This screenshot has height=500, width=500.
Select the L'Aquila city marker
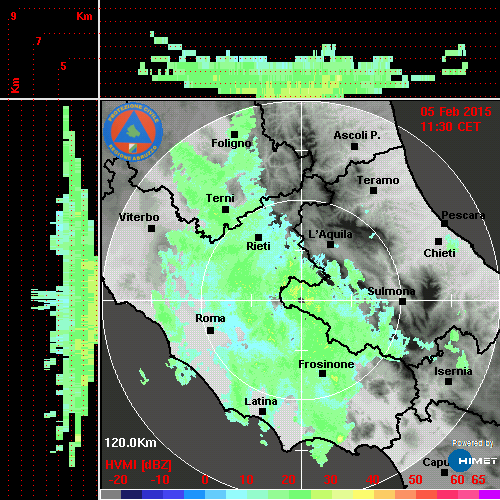pos(330,245)
